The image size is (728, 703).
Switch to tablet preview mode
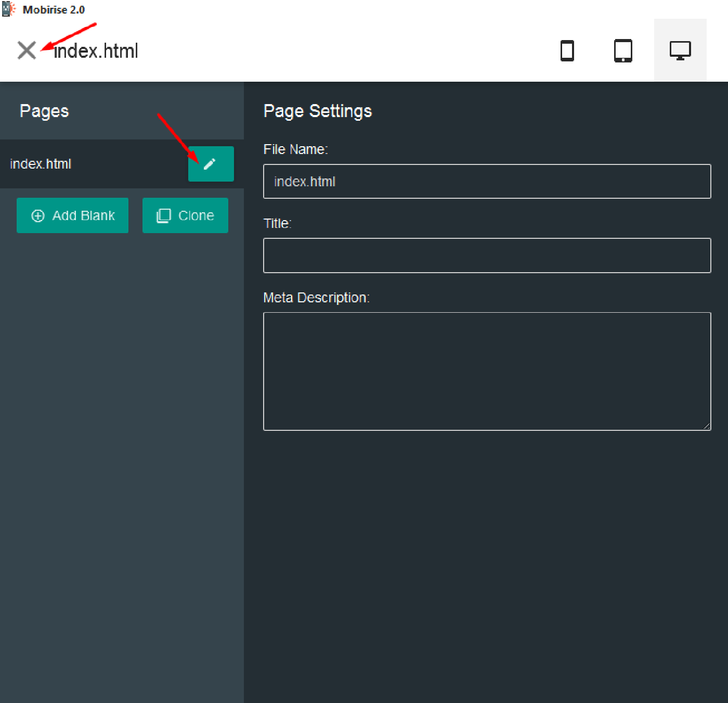click(623, 51)
